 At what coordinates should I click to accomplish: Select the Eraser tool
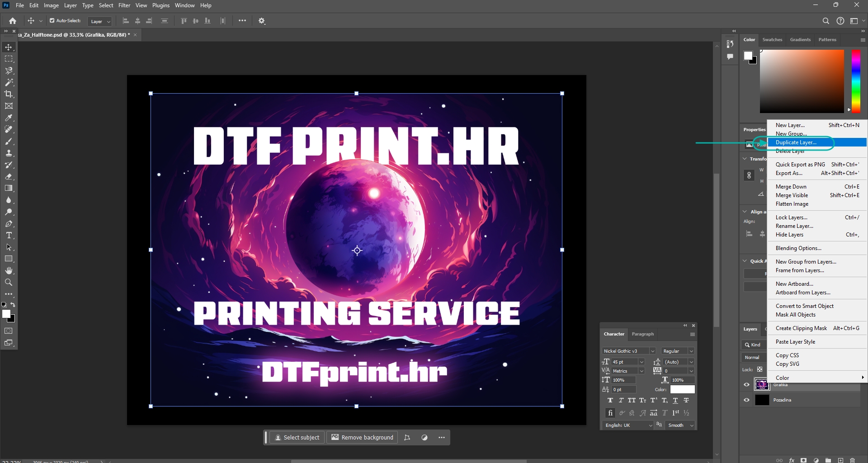[x=9, y=176]
